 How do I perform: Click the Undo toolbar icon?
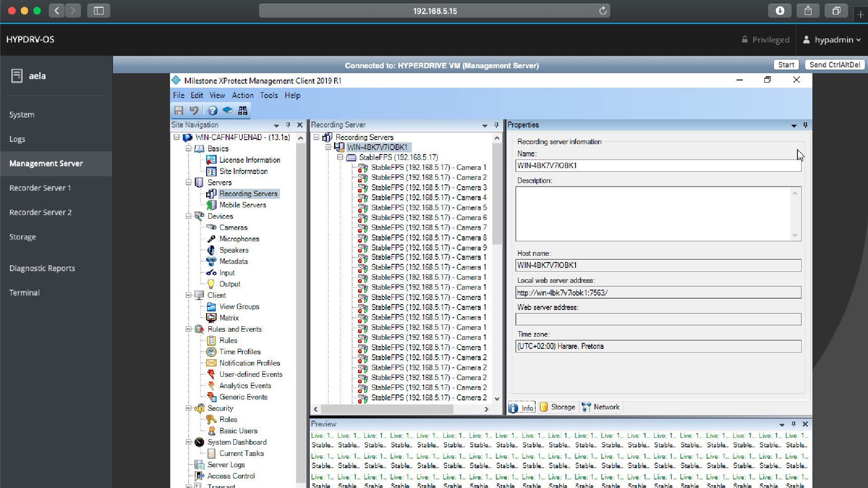pyautogui.click(x=194, y=110)
